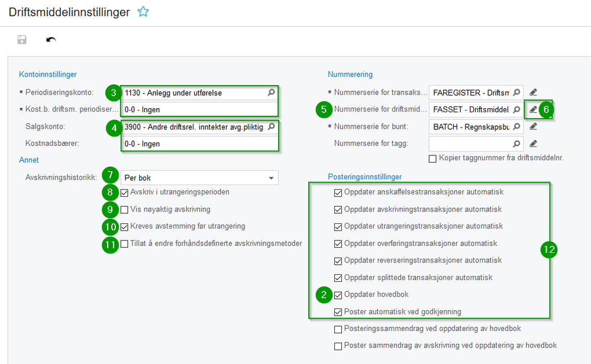Click the undo arrow icon in toolbar
The height and width of the screenshot is (364, 591).
pos(51,40)
